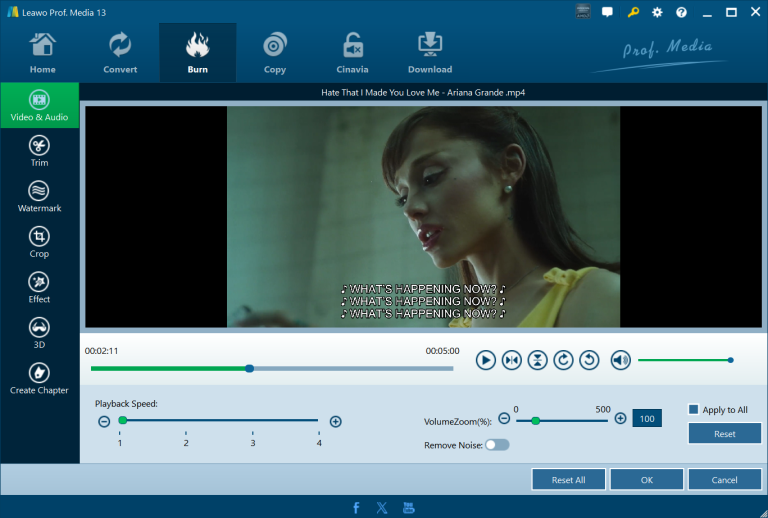Increase playback speed with plus button
This screenshot has width=768, height=518.
[336, 422]
